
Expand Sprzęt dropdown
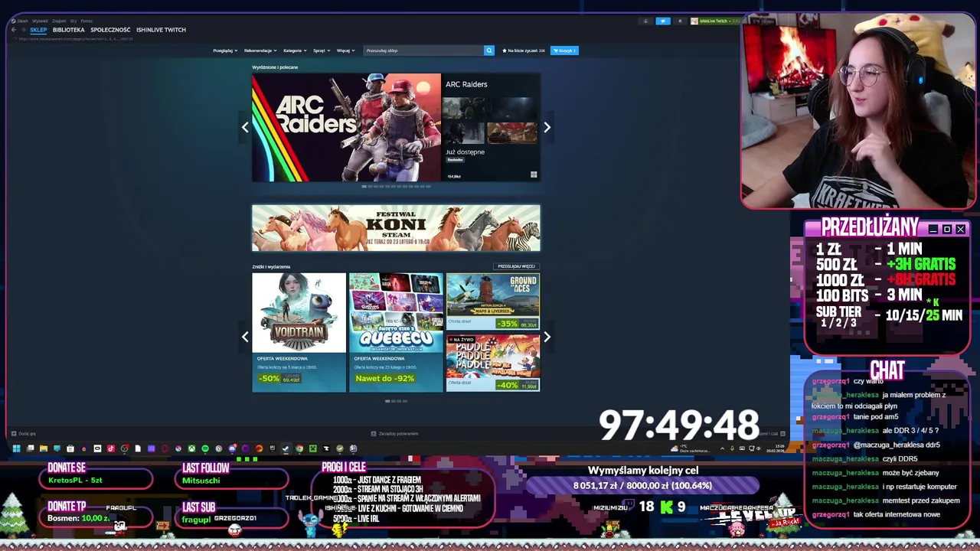(322, 51)
